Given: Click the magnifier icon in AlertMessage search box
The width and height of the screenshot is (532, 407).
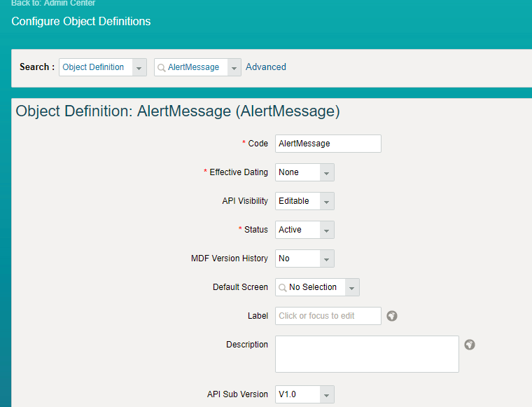Looking at the screenshot, I should pyautogui.click(x=162, y=67).
